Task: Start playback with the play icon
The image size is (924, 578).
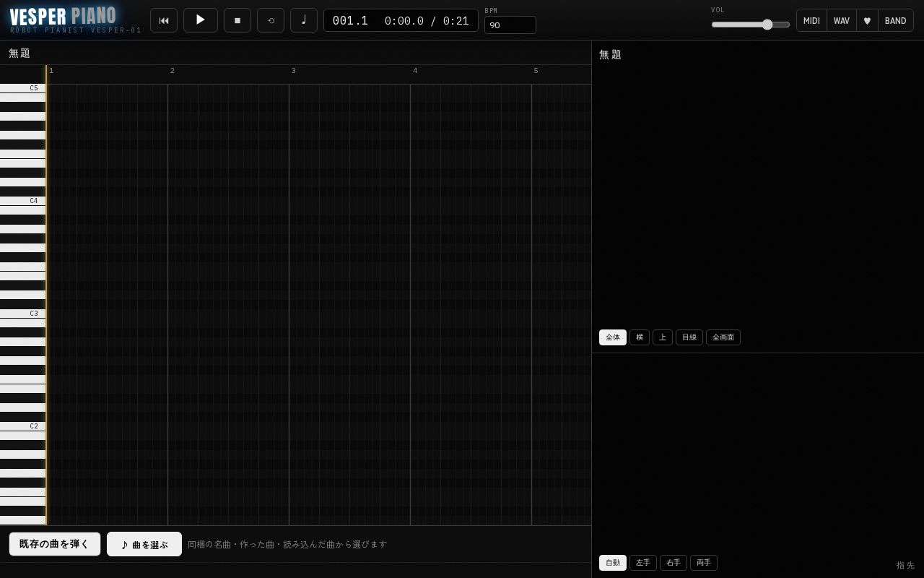Action: pyautogui.click(x=201, y=20)
